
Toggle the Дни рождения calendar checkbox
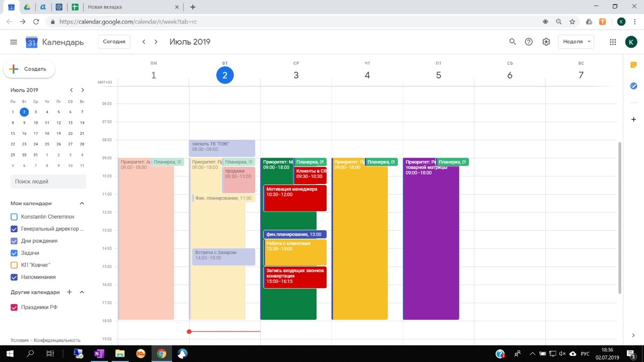(14, 241)
